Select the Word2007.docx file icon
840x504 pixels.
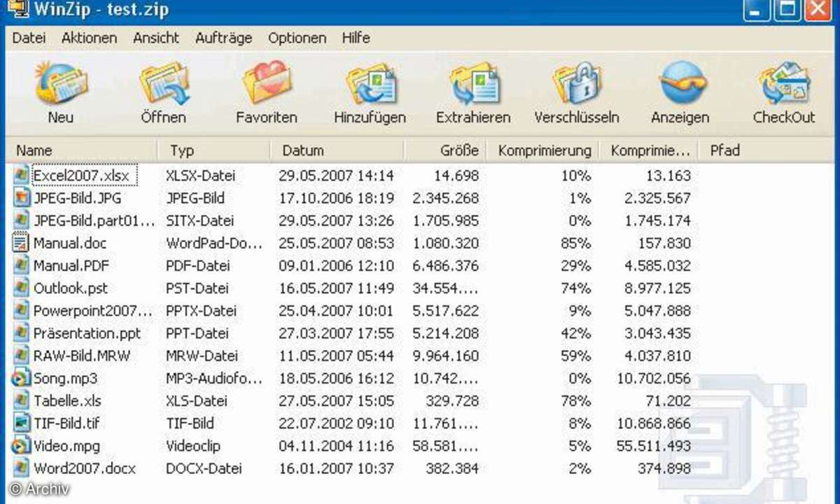(21, 468)
